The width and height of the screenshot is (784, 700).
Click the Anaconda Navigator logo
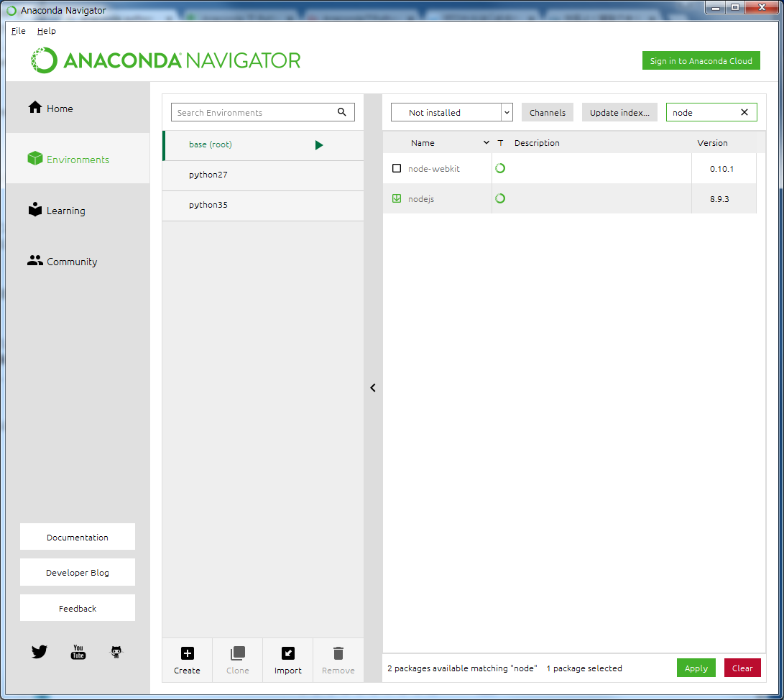pos(165,60)
